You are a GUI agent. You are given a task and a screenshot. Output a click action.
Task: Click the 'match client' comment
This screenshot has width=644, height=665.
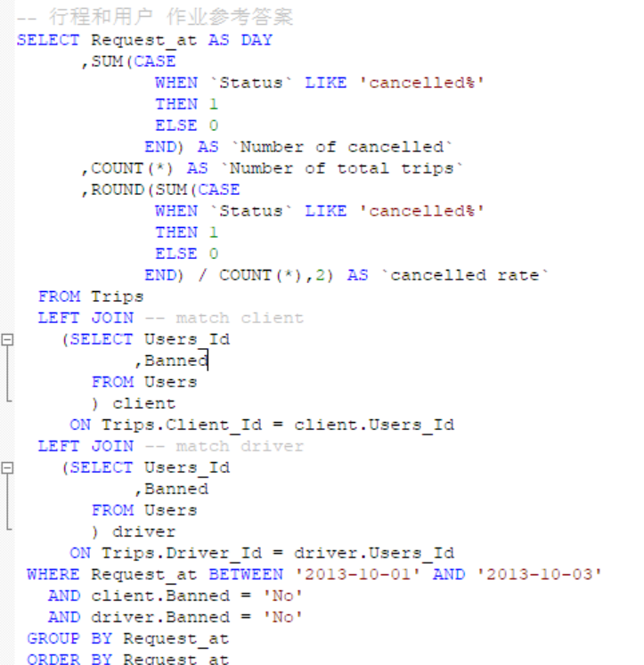coord(224,318)
